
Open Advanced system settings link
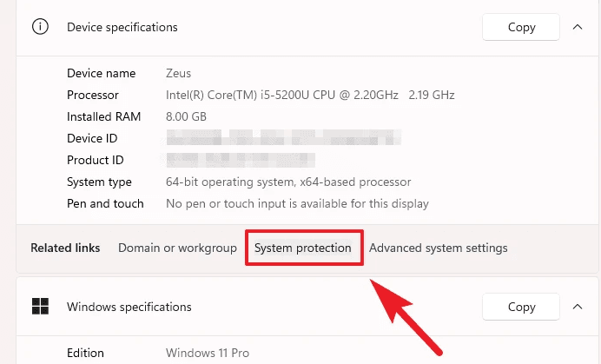coord(438,248)
